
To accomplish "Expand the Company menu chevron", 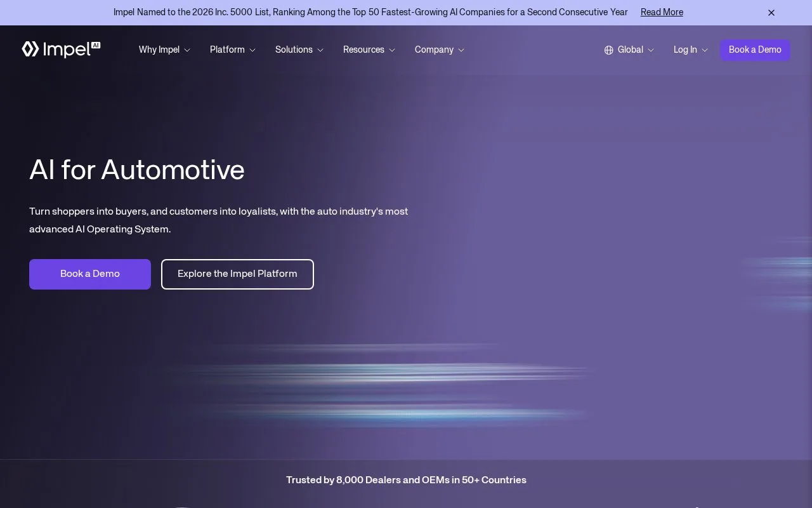I will [x=461, y=50].
